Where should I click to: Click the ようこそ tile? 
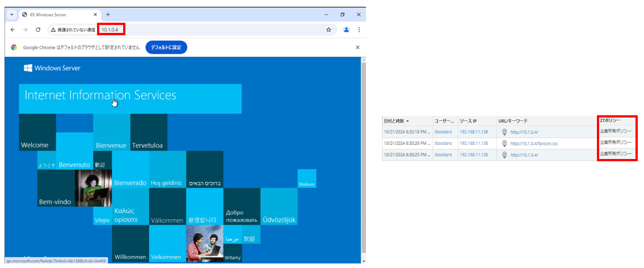pyautogui.click(x=47, y=160)
